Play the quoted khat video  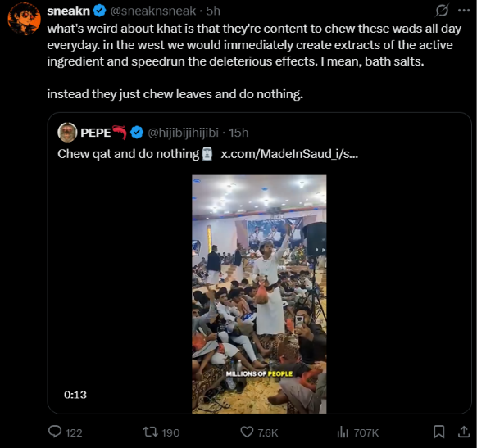pos(259,294)
